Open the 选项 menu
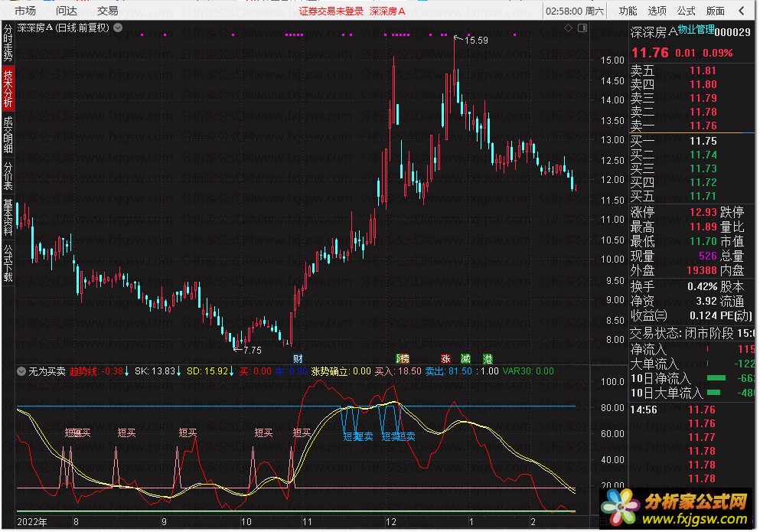This screenshot has height=532, width=760. (657, 11)
